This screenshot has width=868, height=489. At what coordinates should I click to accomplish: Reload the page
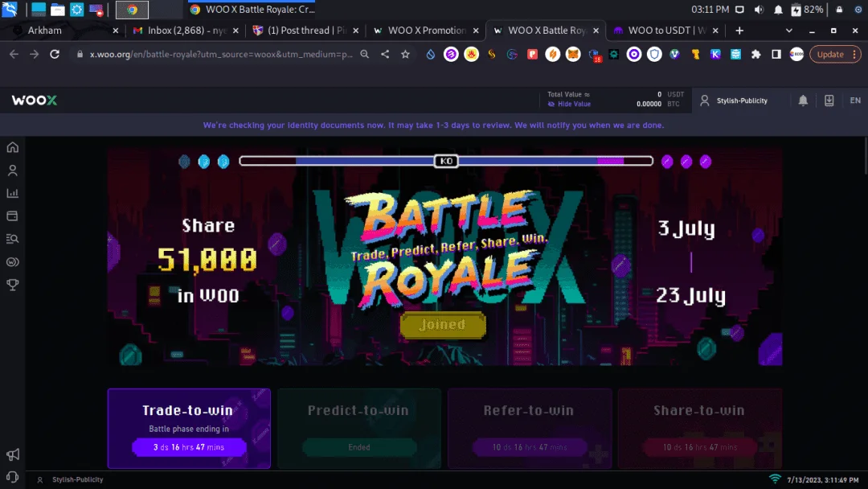[55, 54]
